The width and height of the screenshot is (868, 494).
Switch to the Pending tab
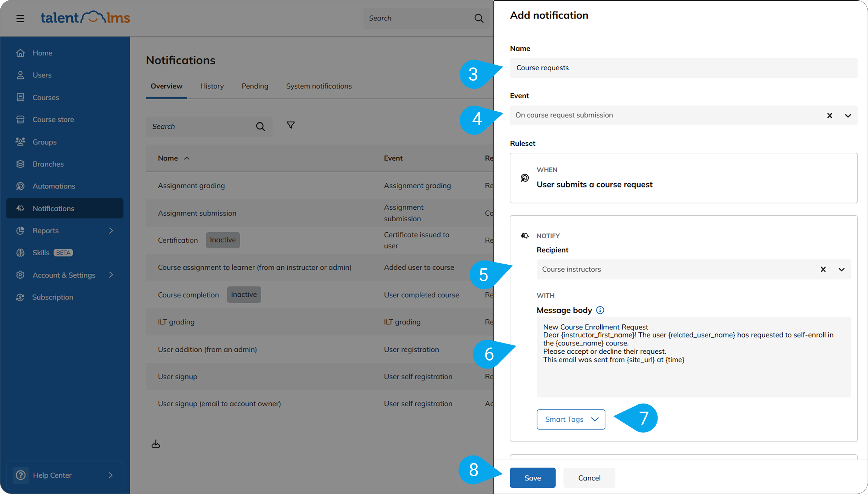[x=255, y=86]
